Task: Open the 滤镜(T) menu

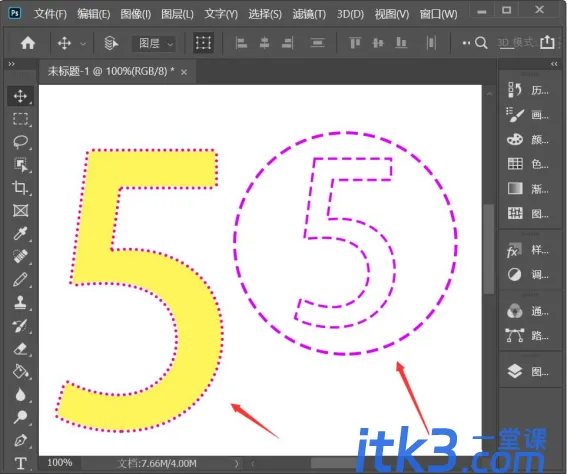Action: [x=309, y=14]
